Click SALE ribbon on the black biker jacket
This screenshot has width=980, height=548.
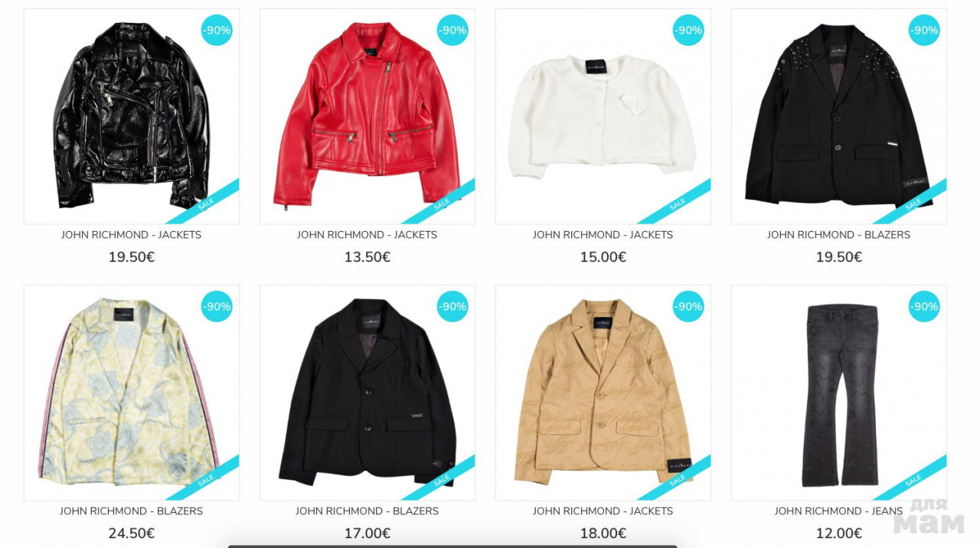click(x=204, y=203)
